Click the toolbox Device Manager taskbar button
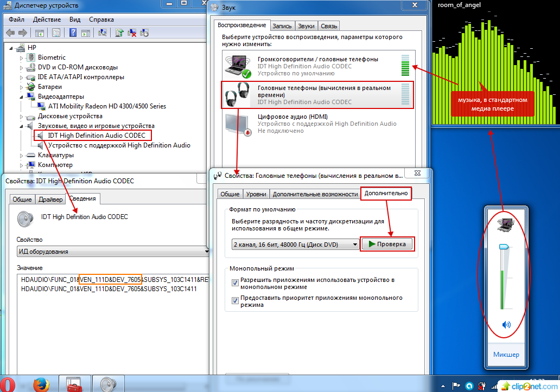Image resolution: width=560 pixels, height=392 pixels. click(x=74, y=384)
